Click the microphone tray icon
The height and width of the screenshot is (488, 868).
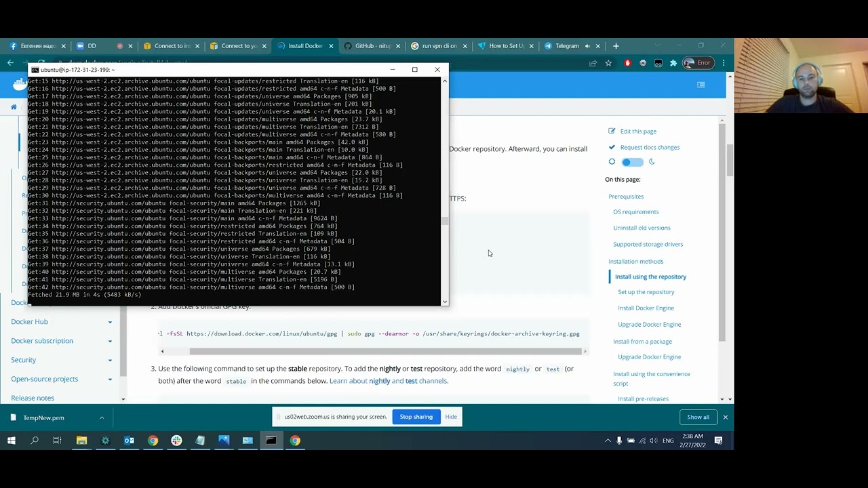[619, 441]
